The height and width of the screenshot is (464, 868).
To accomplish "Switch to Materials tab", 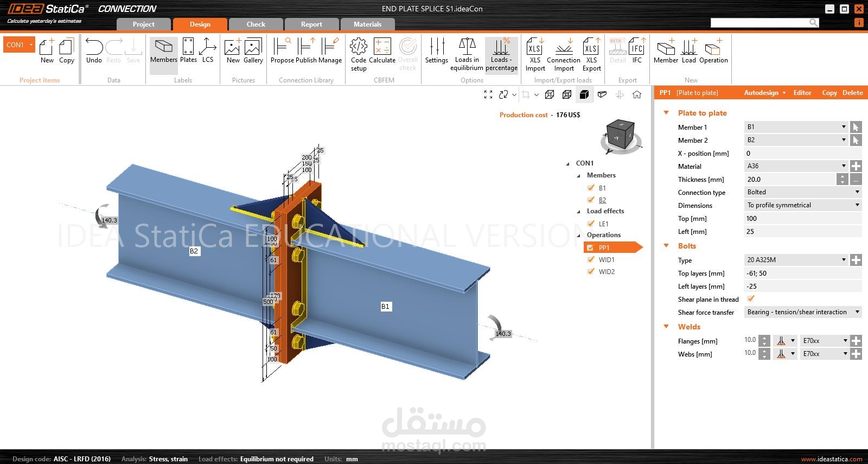I will coord(367,24).
